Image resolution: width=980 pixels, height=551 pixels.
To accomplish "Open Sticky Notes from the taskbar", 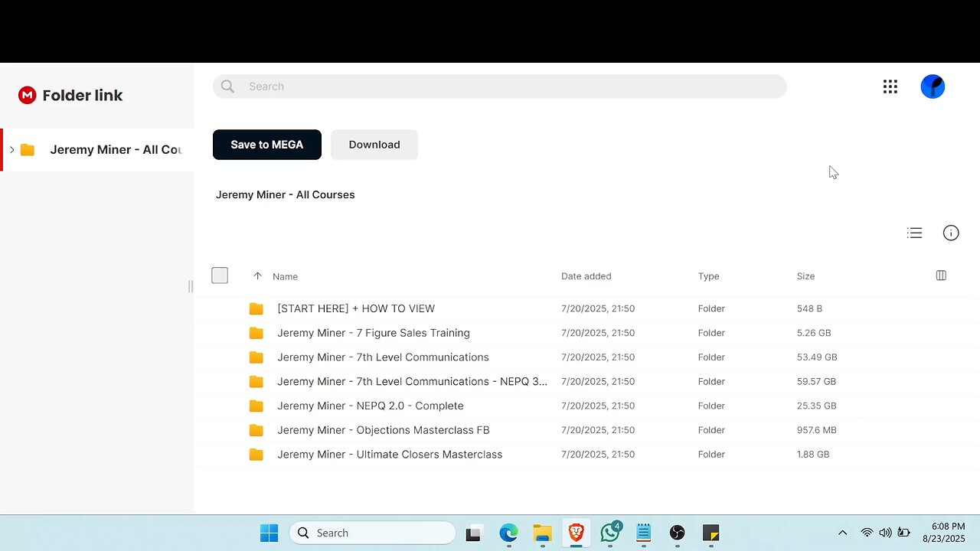I will pyautogui.click(x=711, y=533).
